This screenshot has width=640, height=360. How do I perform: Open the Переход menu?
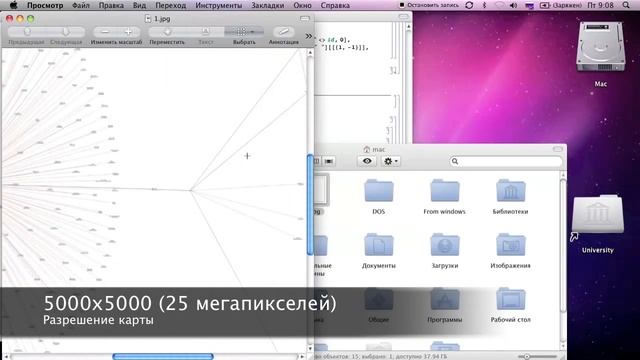(x=171, y=5)
